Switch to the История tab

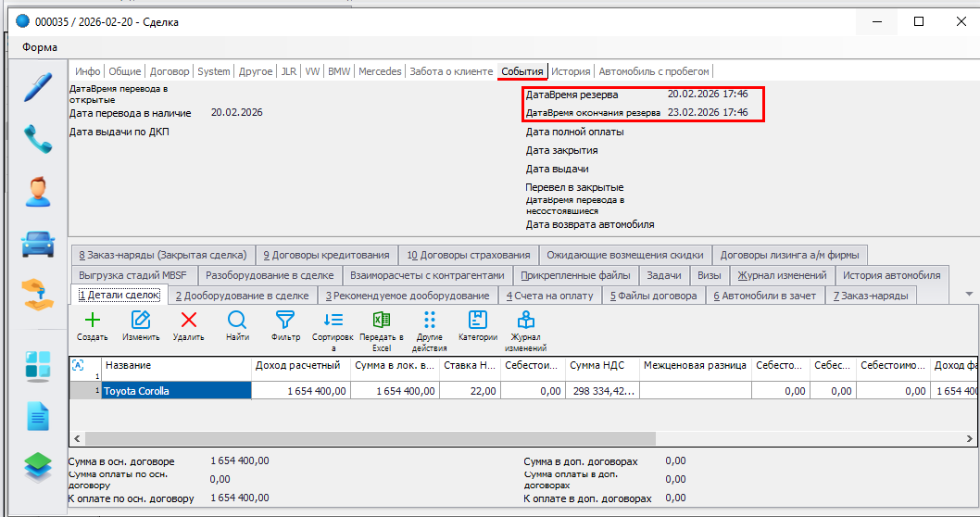coord(571,71)
